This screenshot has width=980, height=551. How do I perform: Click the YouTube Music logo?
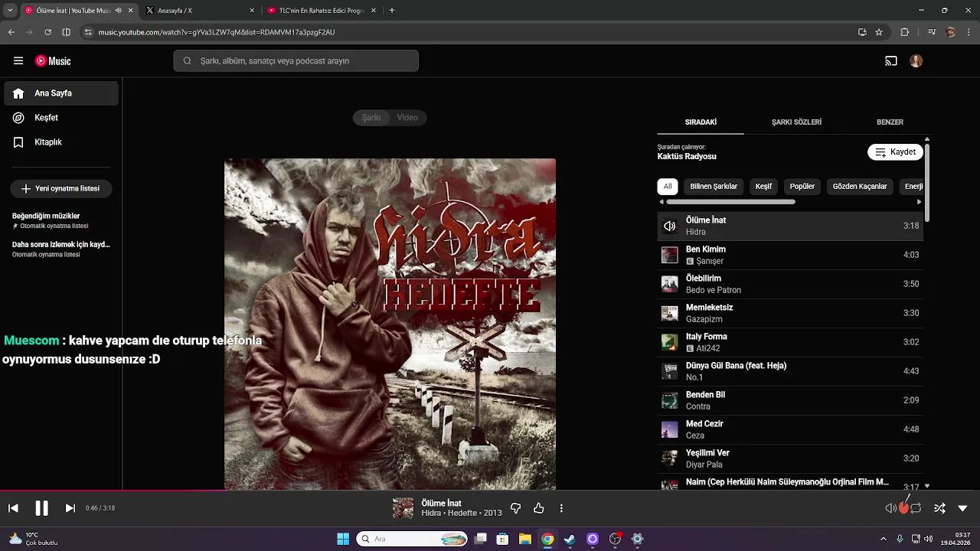53,61
